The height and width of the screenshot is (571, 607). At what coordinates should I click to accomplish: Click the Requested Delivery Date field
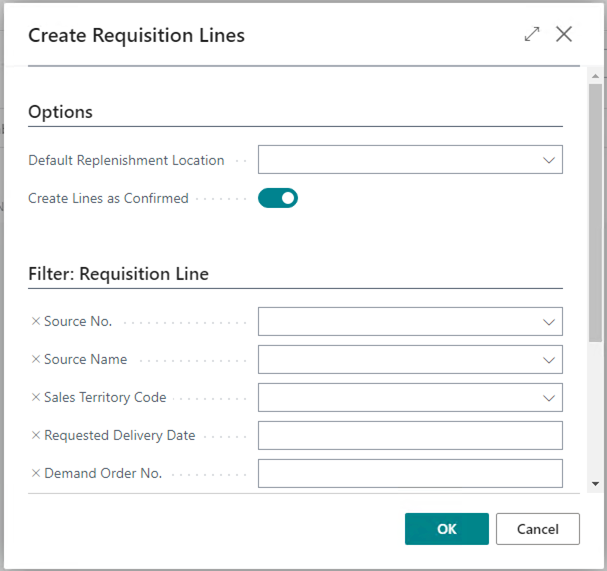[x=410, y=436]
